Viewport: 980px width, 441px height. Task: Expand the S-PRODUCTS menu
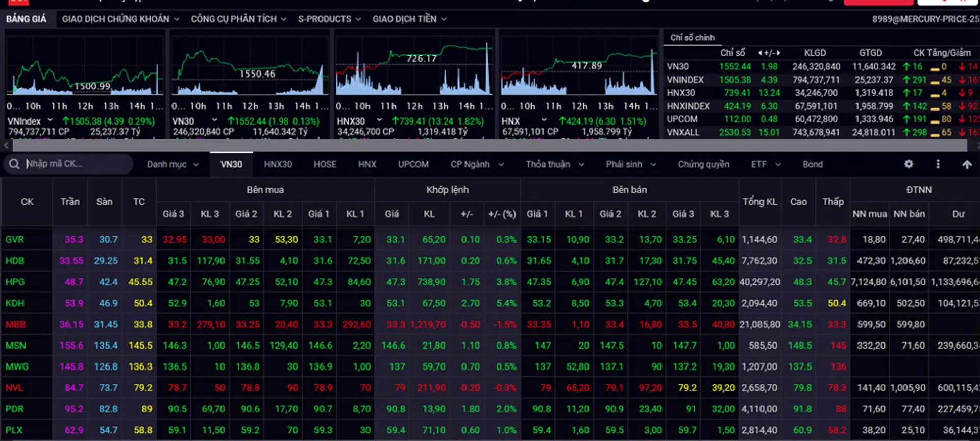tap(329, 19)
